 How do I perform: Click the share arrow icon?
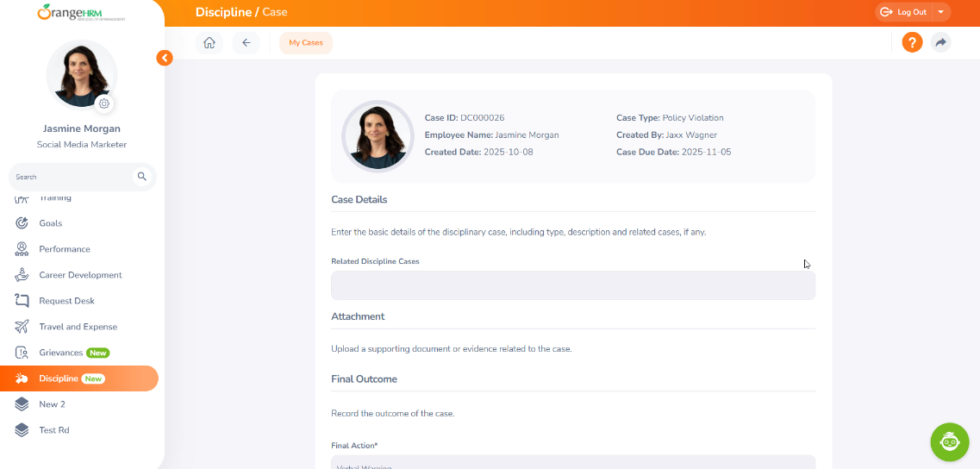click(x=940, y=42)
